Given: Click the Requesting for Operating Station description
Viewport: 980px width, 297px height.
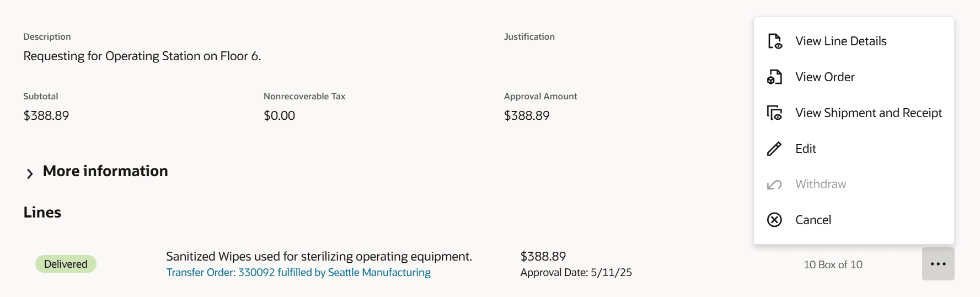Looking at the screenshot, I should [142, 56].
